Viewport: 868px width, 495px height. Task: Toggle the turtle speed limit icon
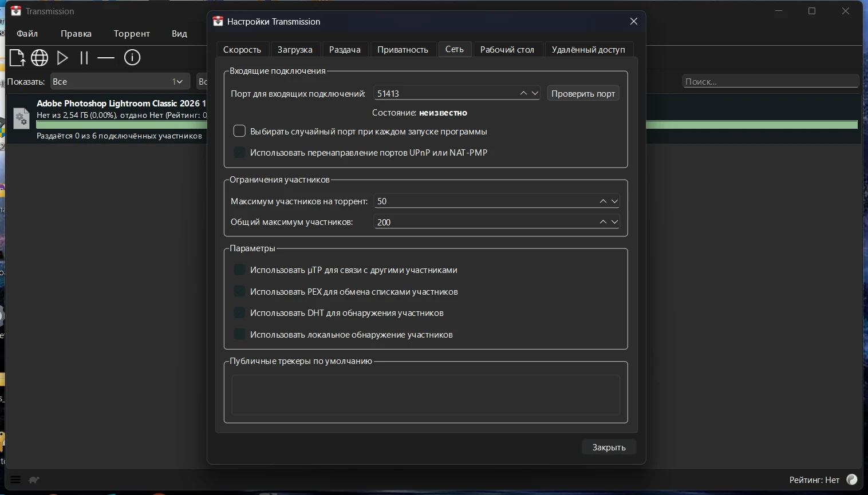point(34,480)
